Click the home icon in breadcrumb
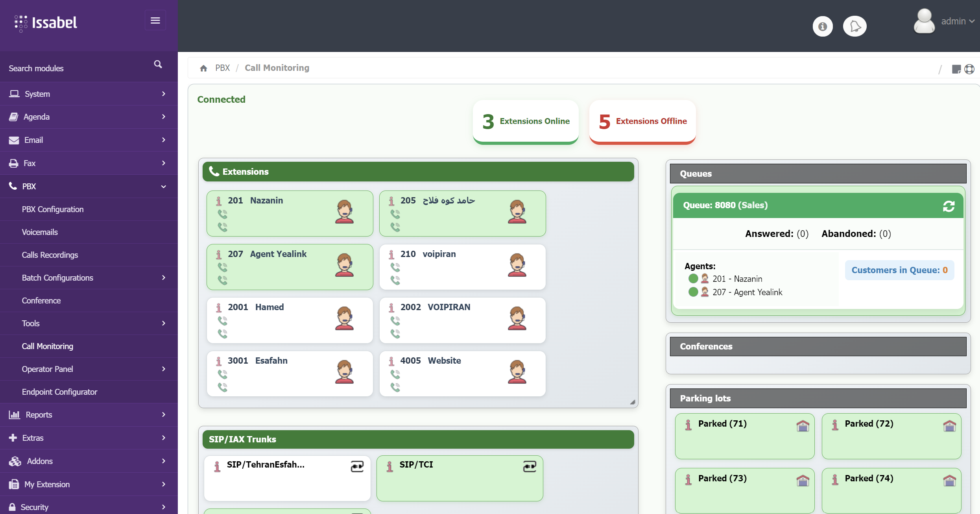 (x=203, y=68)
